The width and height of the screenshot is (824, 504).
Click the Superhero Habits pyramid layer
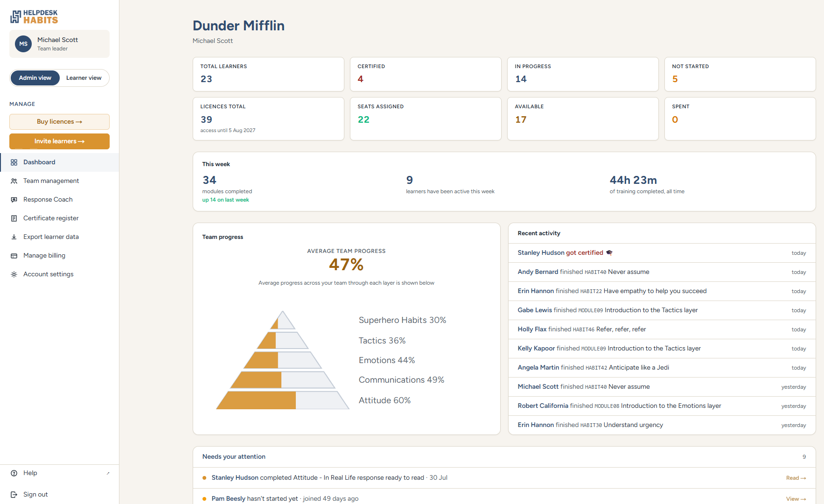(283, 320)
